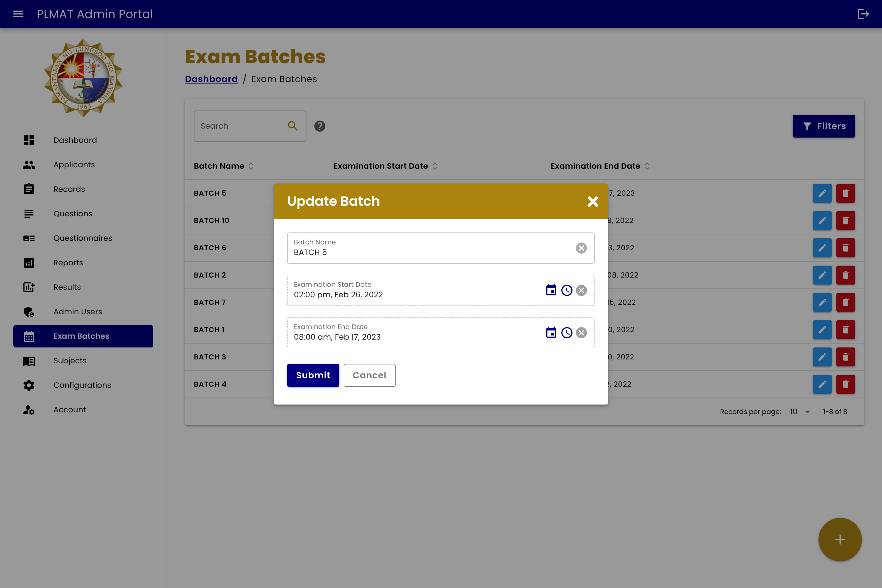Click the logout icon in top bar
Viewport: 882px width, 588px height.
click(863, 14)
